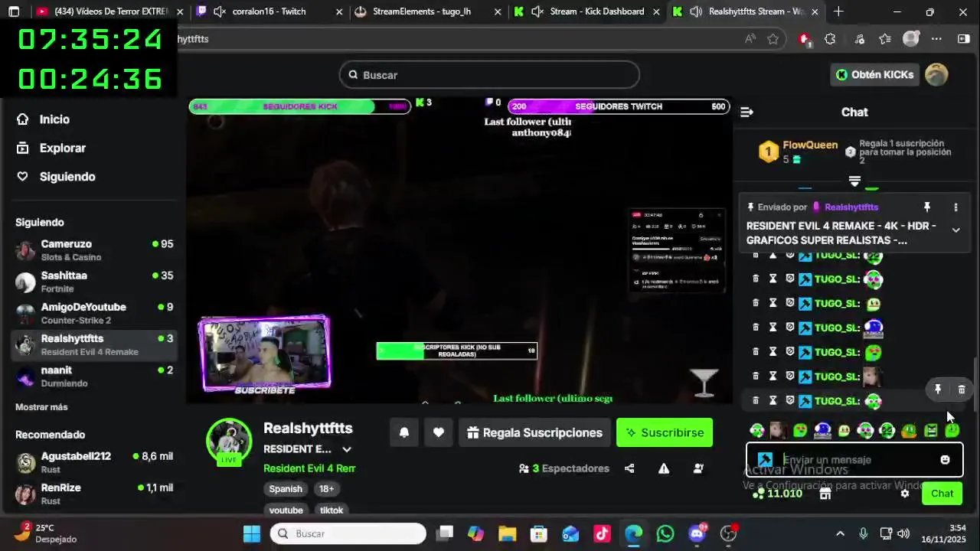Image resolution: width=980 pixels, height=551 pixels.
Task: Click the add-user icon beside the report icon
Action: click(x=698, y=468)
